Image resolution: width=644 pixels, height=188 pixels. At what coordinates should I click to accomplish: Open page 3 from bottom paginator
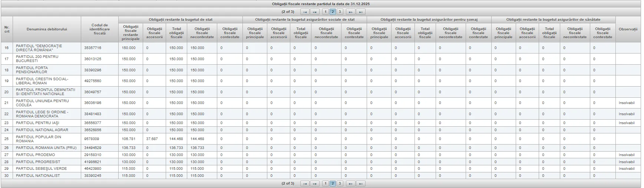click(x=340, y=184)
